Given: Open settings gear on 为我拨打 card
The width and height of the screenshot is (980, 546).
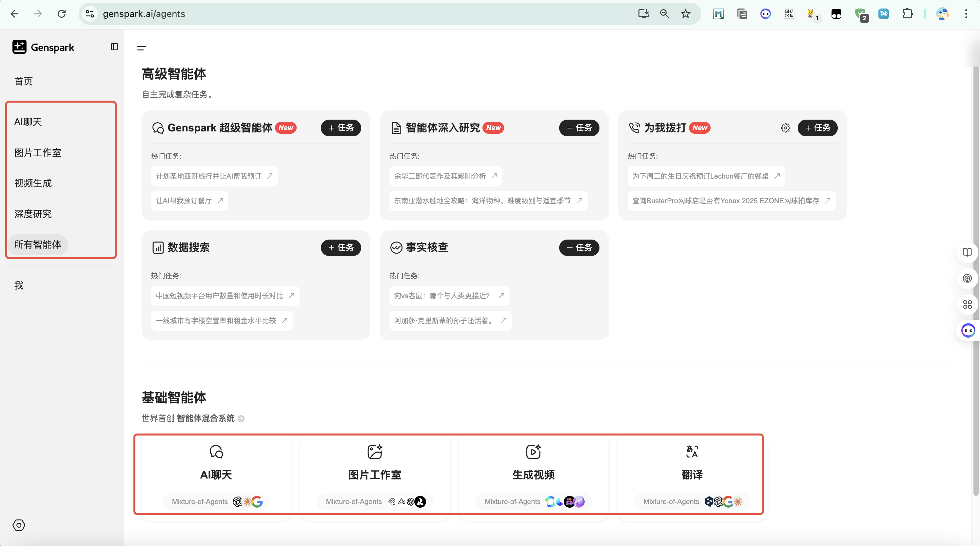Looking at the screenshot, I should click(786, 128).
